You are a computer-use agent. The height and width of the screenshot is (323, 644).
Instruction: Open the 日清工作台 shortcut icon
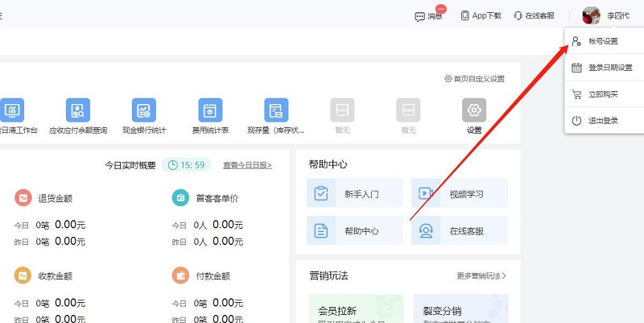(12, 110)
